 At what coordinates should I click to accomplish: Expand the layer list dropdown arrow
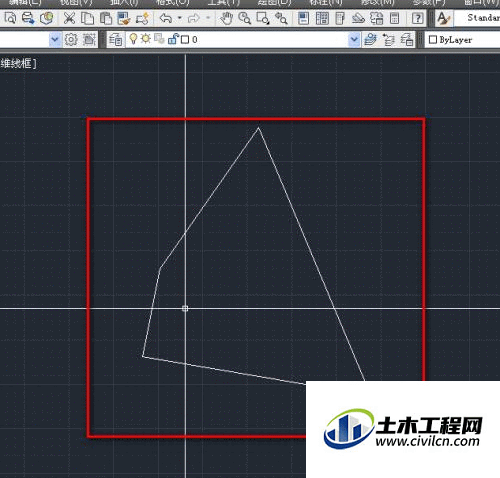(354, 40)
